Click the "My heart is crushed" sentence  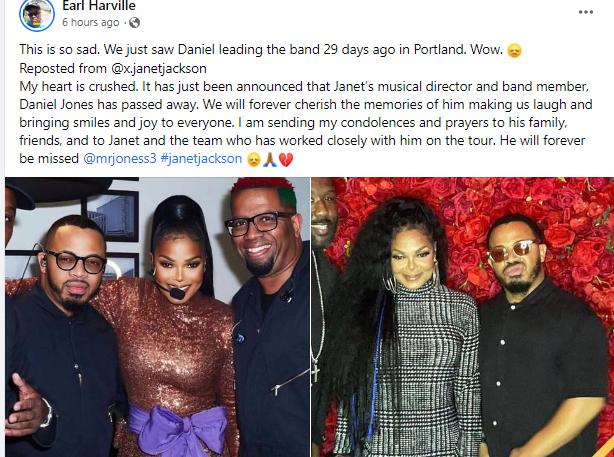click(x=79, y=87)
